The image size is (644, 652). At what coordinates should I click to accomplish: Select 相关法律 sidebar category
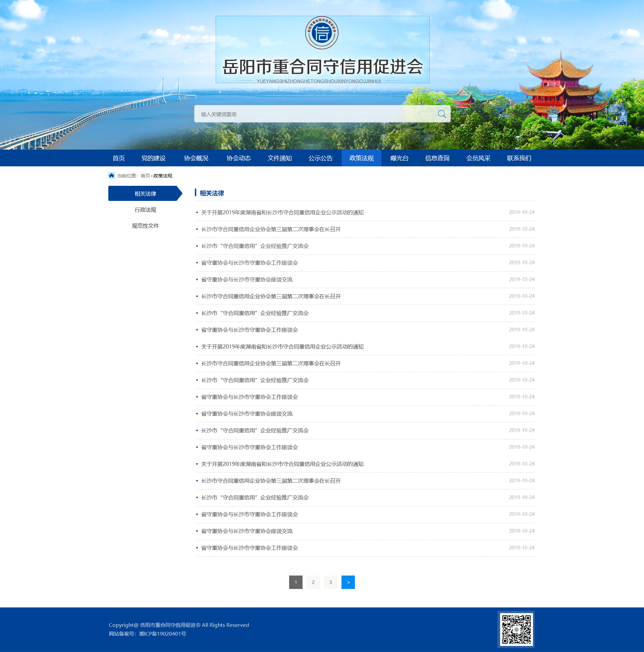(x=145, y=194)
